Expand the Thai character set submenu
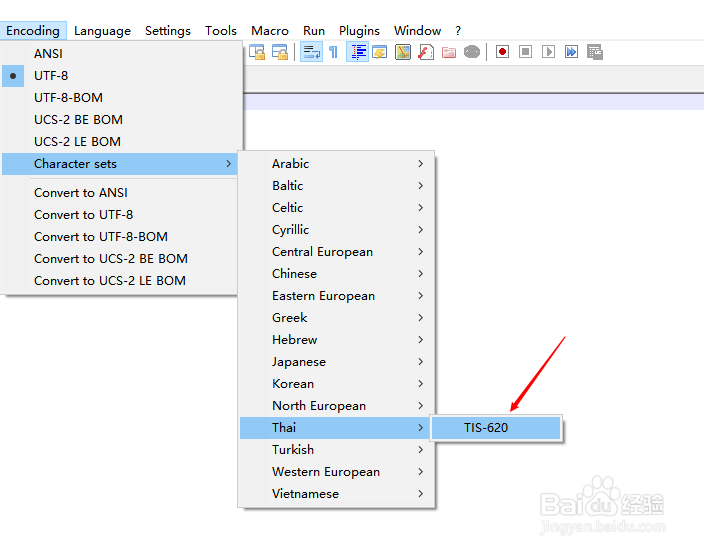Screen dimensions: 704x551 336,428
